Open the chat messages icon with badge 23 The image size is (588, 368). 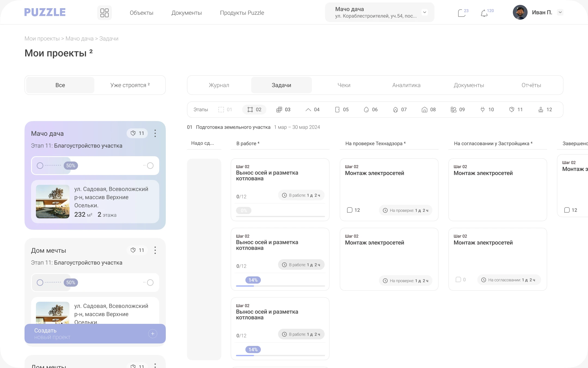pos(462,13)
